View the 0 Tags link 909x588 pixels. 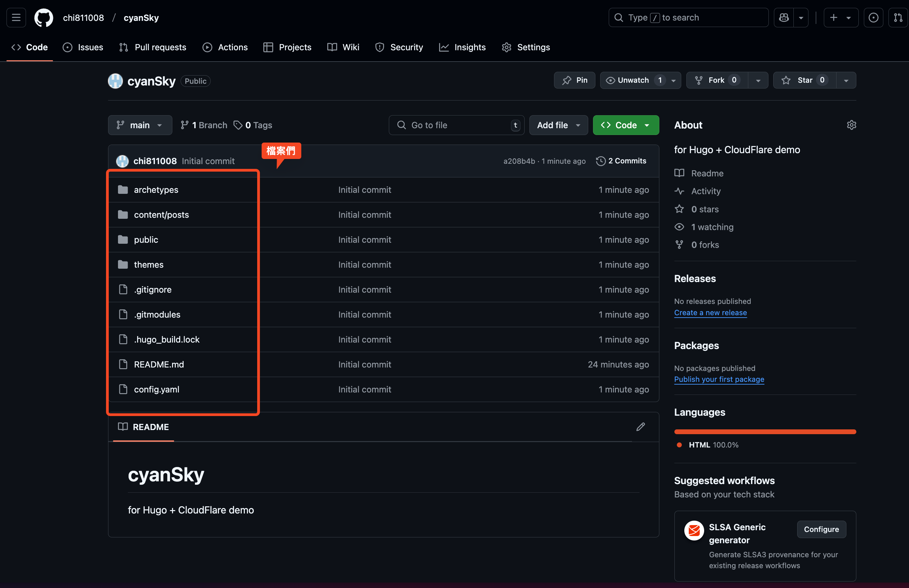(253, 125)
